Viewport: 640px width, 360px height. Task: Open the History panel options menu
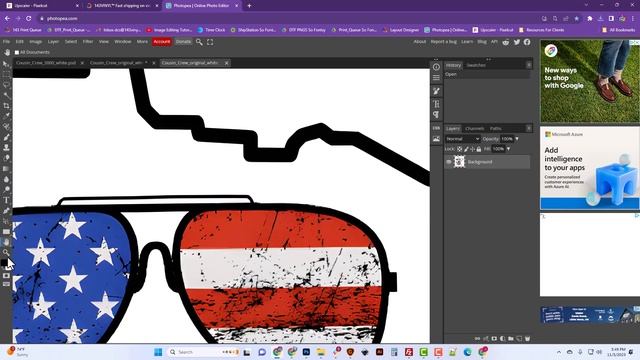(529, 65)
